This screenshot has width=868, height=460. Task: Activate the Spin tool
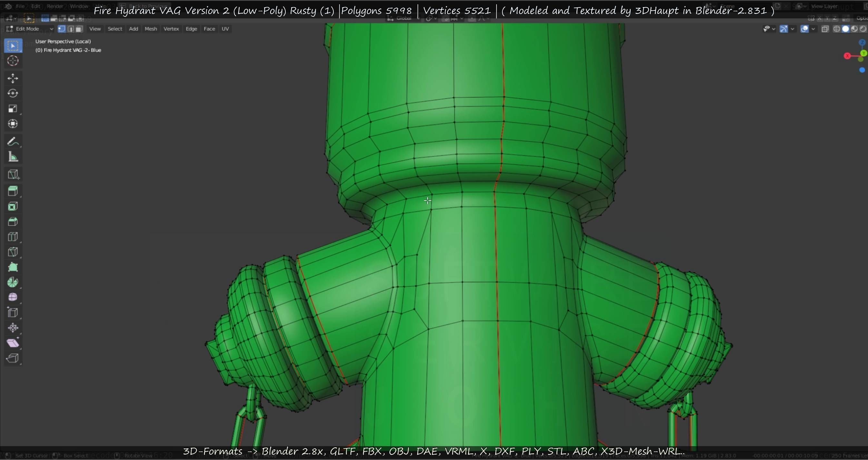click(13, 282)
